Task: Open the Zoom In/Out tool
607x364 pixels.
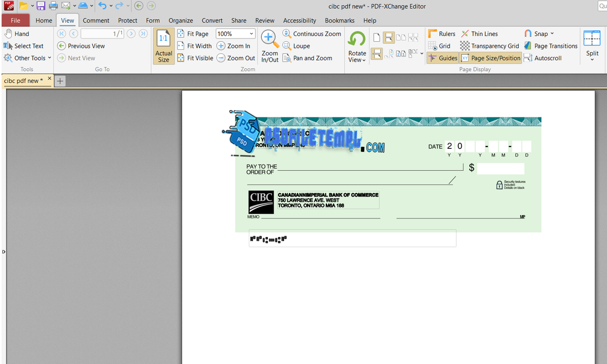Action: tap(270, 46)
